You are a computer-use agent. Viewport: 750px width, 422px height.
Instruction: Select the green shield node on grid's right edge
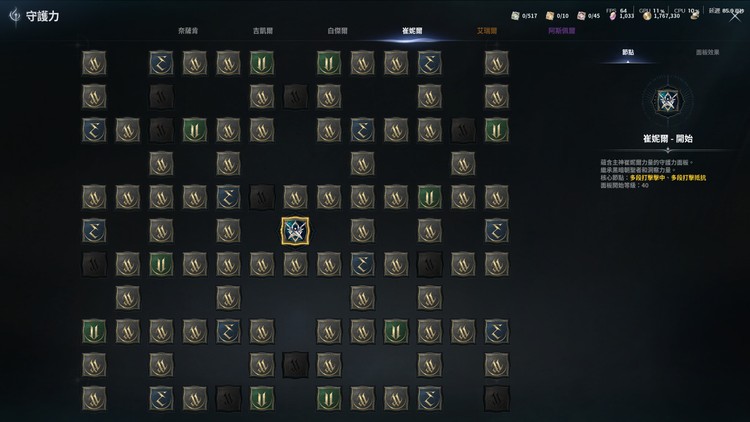[496, 130]
